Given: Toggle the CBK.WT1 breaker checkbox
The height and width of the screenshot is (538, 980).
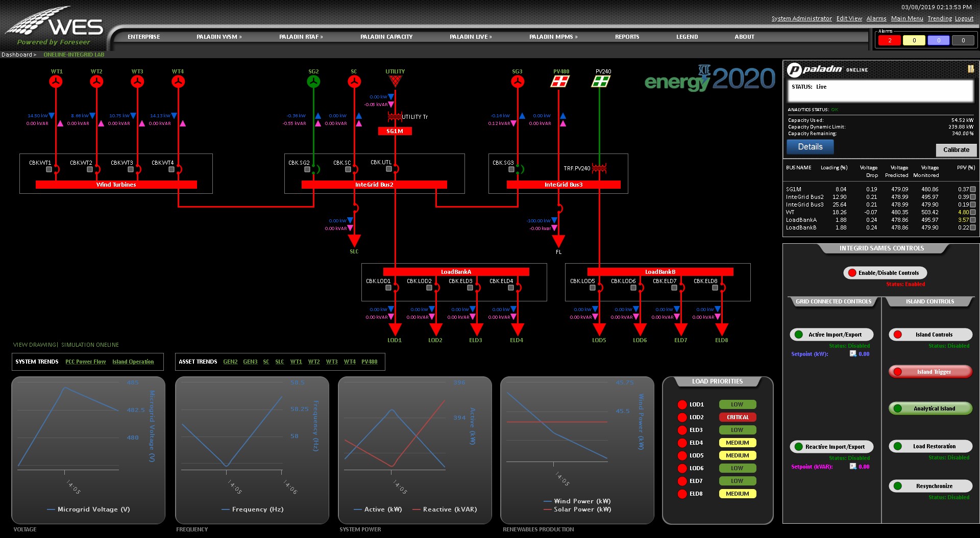Looking at the screenshot, I should [x=49, y=169].
